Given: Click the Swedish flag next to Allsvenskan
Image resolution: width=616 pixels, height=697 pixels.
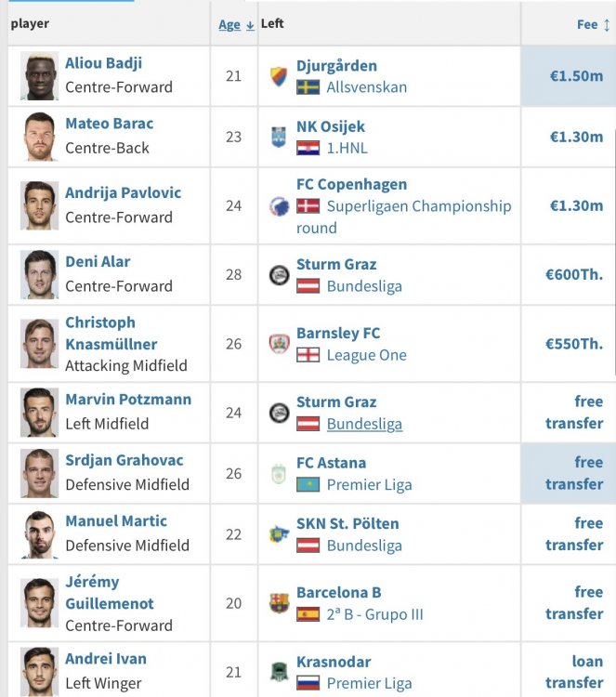Looking at the screenshot, I should [308, 87].
